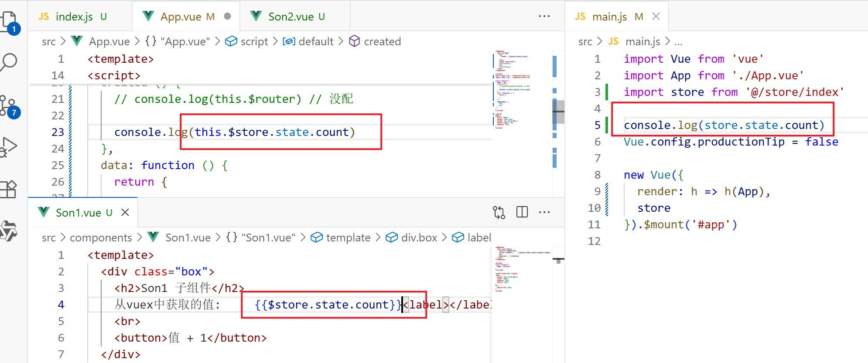The height and width of the screenshot is (363, 868).
Task: Open the 'components' folder breadcrumb
Action: pos(101,237)
